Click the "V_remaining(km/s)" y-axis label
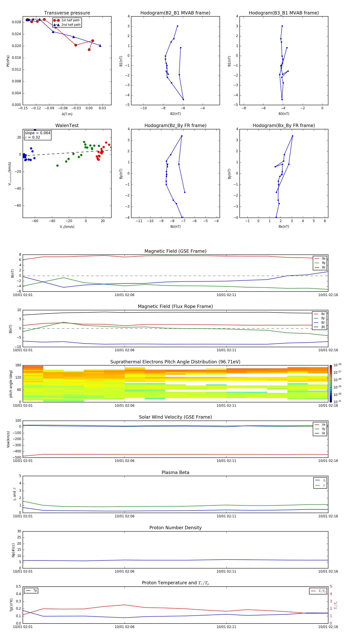This screenshot has height=644, width=351. [x=10, y=173]
